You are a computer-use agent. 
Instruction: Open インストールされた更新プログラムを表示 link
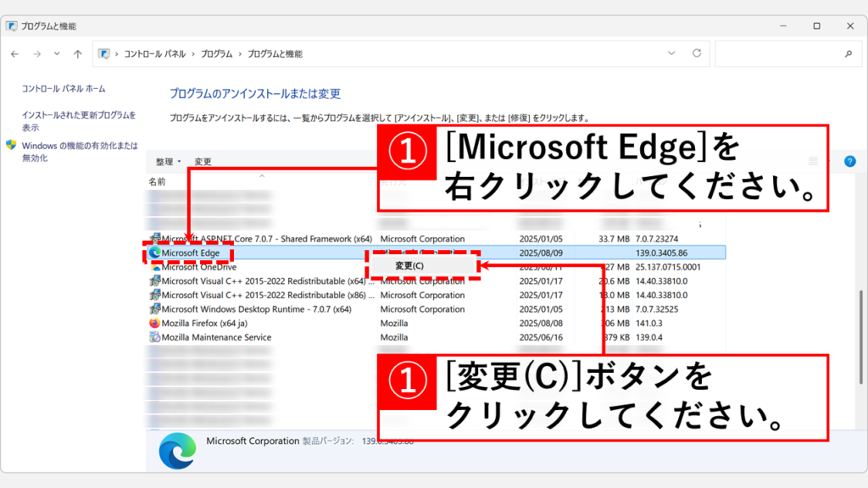(x=79, y=121)
